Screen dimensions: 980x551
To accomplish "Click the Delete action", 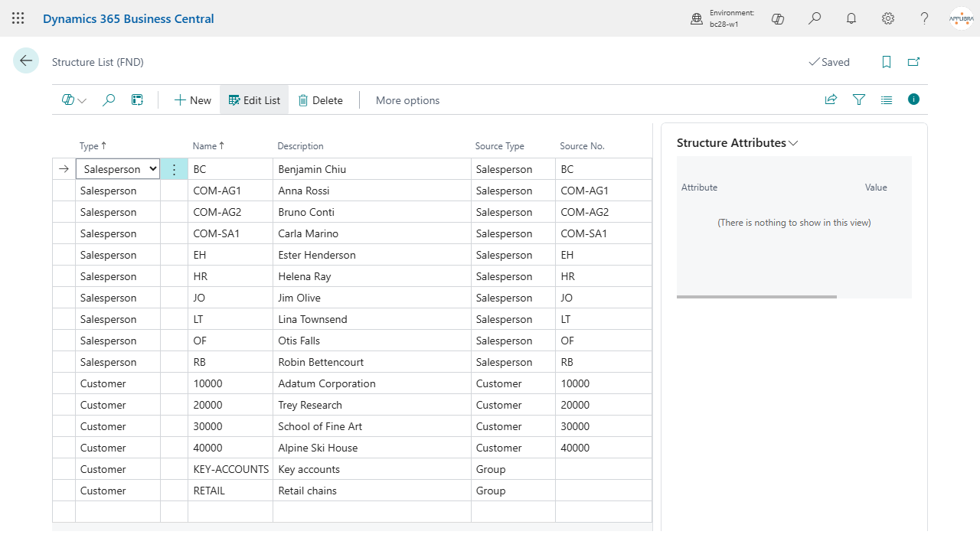I will (320, 100).
